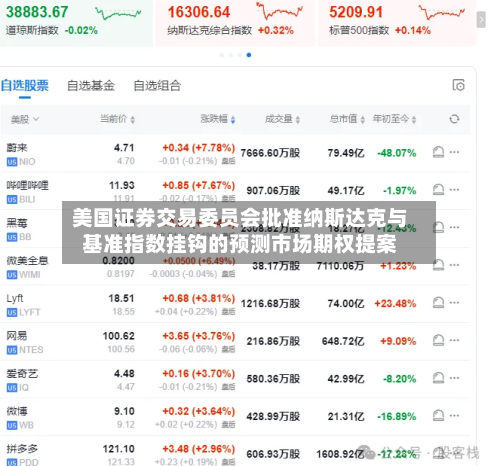Screen dimensions: 500x466
Task: Click WB volume 428.99万股
Action: (273, 417)
